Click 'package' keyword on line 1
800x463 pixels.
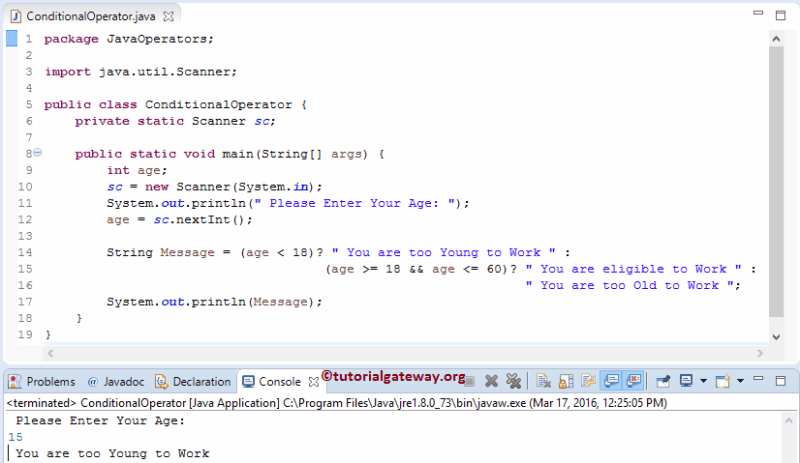[x=71, y=39]
